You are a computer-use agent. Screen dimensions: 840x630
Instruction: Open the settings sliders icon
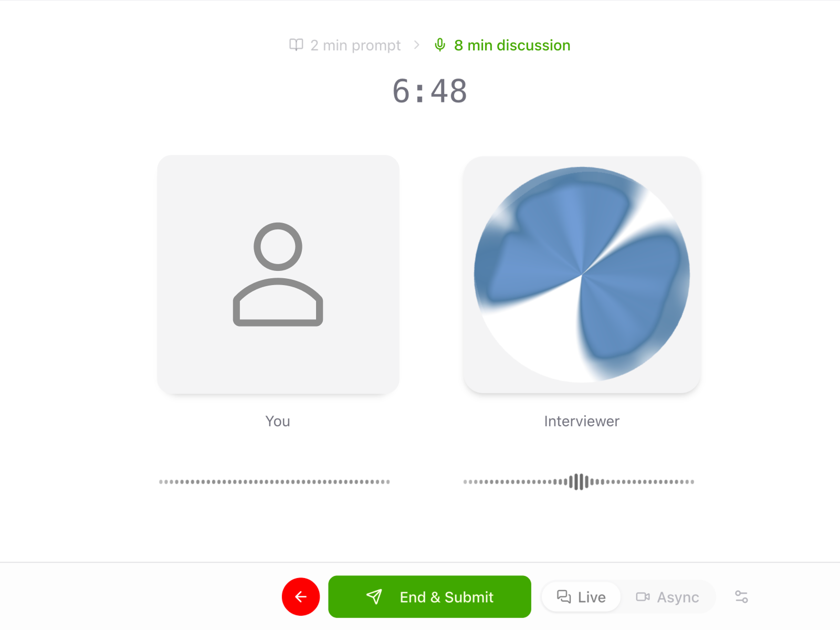pos(741,596)
